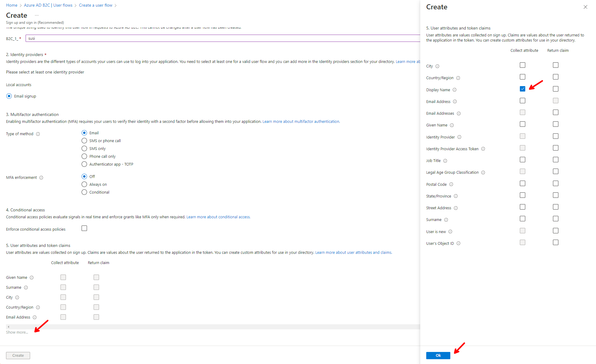Viewport: 596px width, 364px height.
Task: Click info icon beside User's Object ID
Action: 458,243
